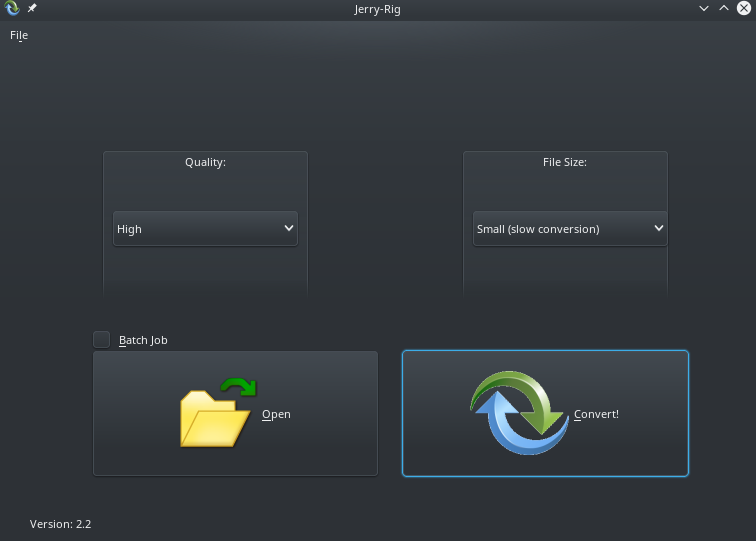Toggle the pin icon in title bar
This screenshot has height=541, width=756.
32,9
